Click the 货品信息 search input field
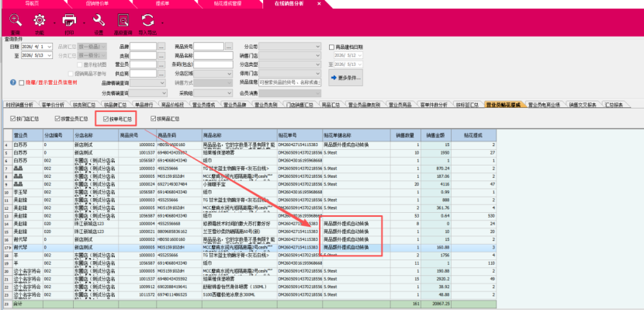 click(x=290, y=82)
